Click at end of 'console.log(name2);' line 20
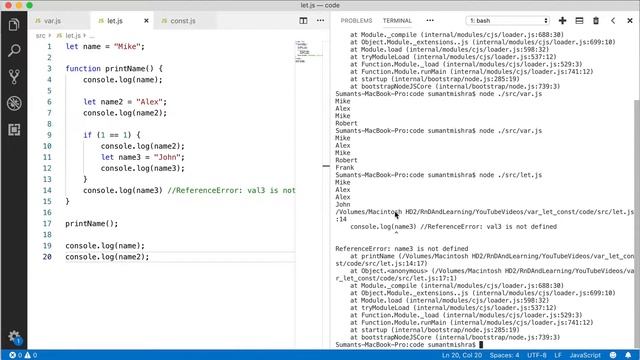 coord(150,257)
